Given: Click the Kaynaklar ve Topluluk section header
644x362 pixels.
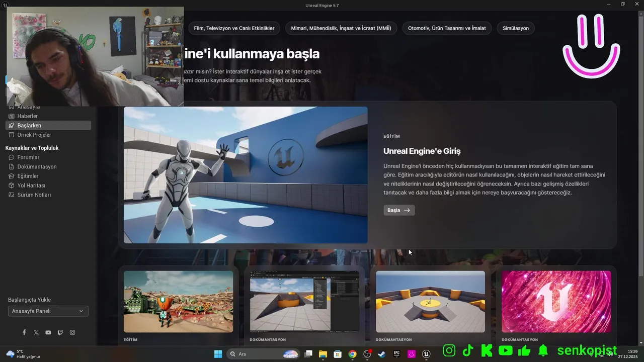Looking at the screenshot, I should click(32, 148).
